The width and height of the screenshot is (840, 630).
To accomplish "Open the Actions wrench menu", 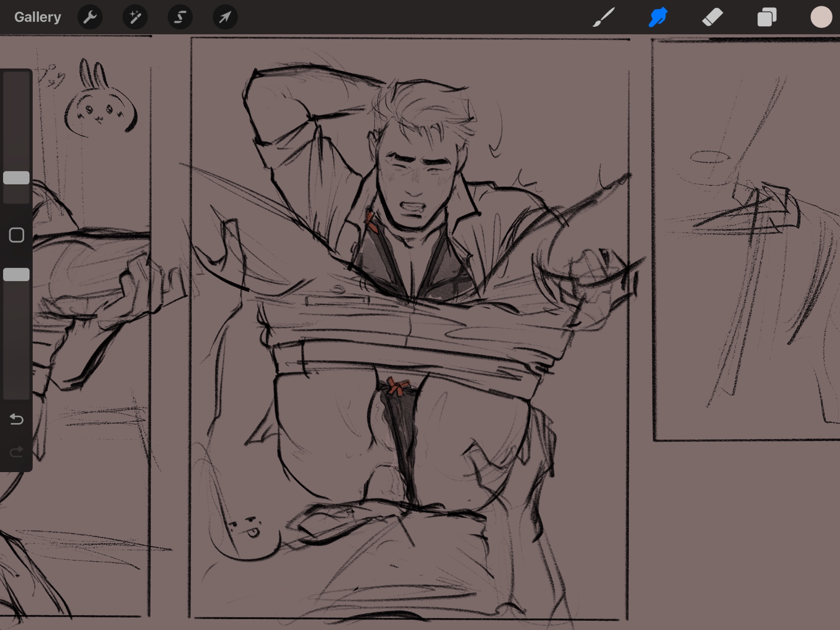I will [x=90, y=17].
